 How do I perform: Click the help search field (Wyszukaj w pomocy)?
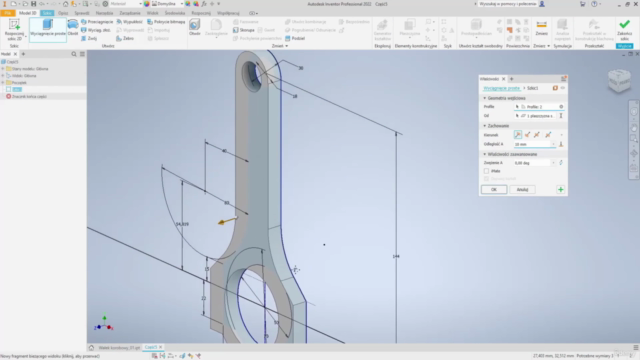[x=508, y=4]
